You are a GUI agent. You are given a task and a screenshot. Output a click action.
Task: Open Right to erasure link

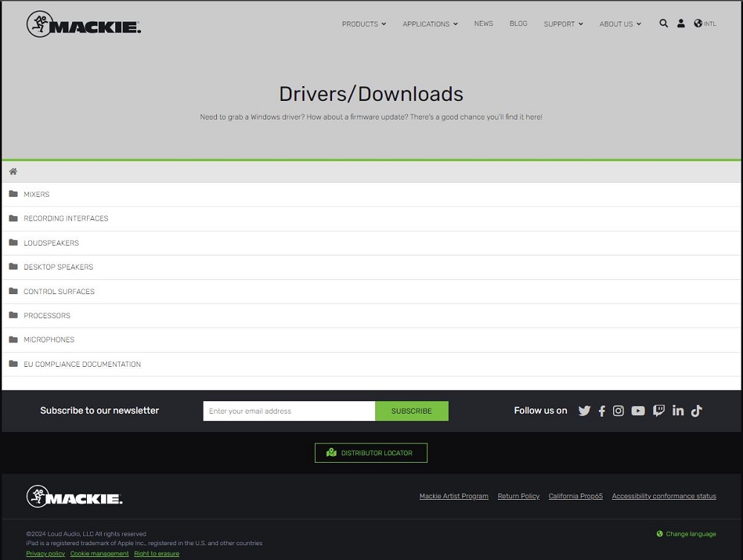click(x=156, y=553)
